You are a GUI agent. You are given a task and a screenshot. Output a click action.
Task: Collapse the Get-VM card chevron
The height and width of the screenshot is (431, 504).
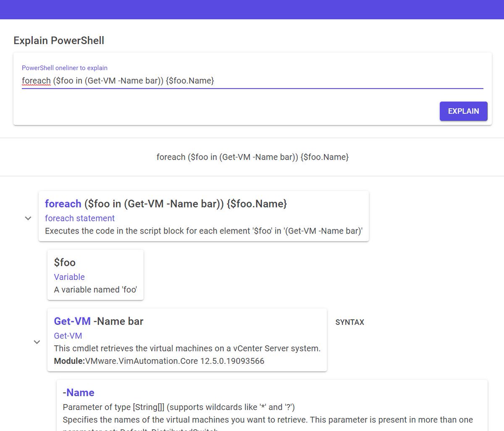point(37,342)
